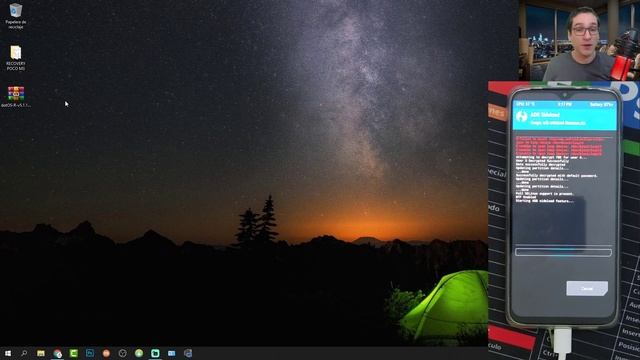Open the green C app in taskbar

73,353
